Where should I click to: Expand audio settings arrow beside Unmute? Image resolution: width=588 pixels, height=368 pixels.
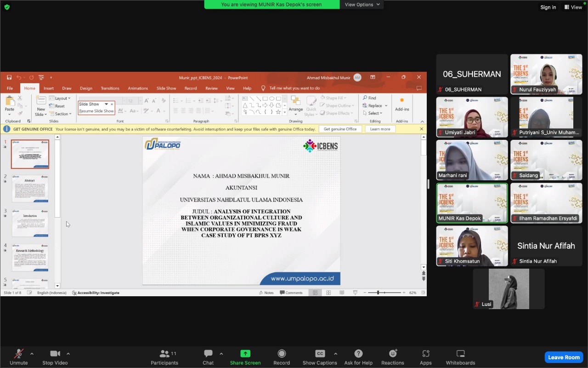(32, 354)
